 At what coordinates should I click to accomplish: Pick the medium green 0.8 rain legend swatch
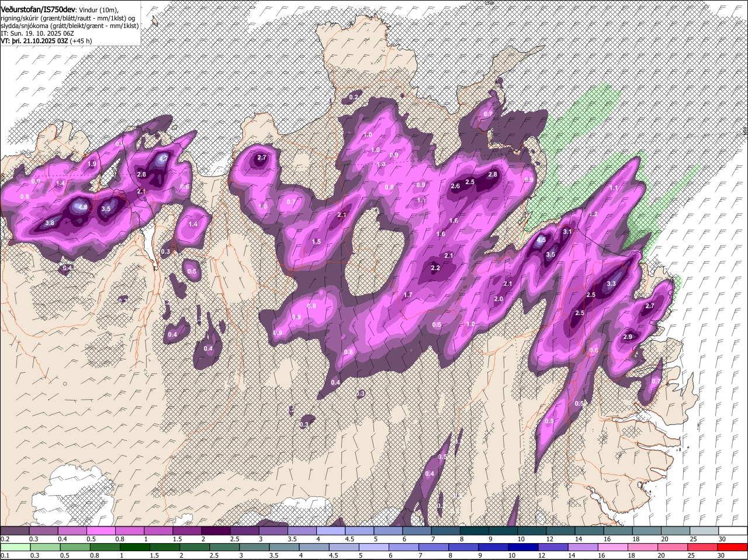coord(105,547)
